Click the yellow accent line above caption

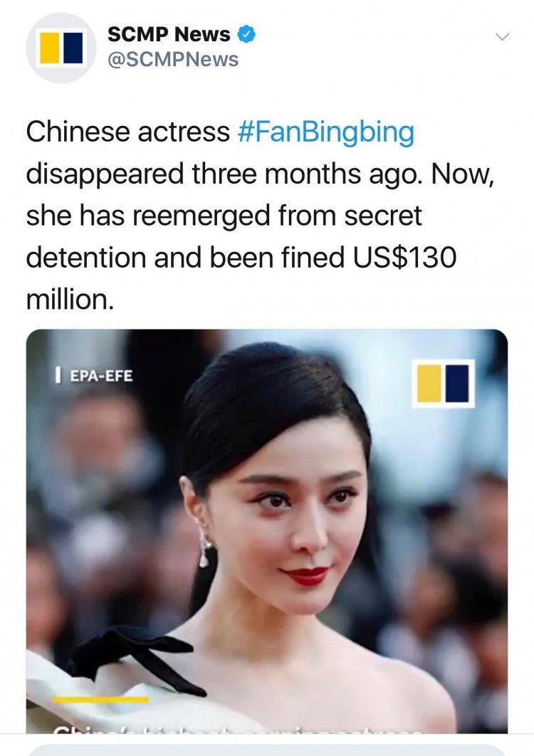pos(101,699)
